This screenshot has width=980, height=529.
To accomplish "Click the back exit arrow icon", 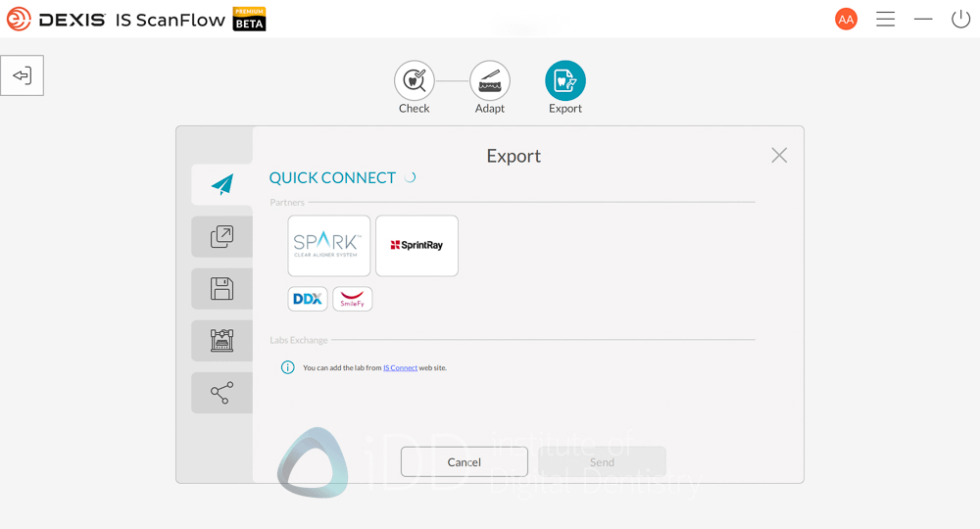I will [22, 75].
